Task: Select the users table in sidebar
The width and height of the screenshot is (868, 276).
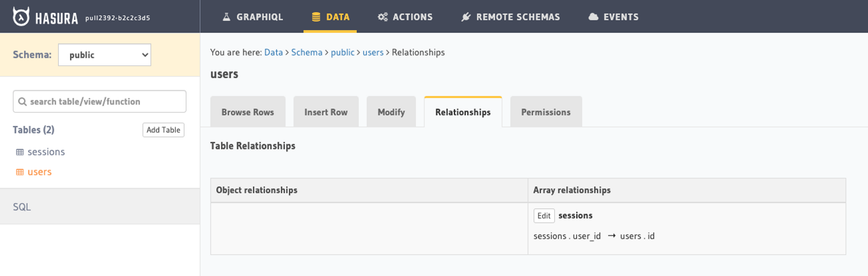Action: tap(39, 172)
